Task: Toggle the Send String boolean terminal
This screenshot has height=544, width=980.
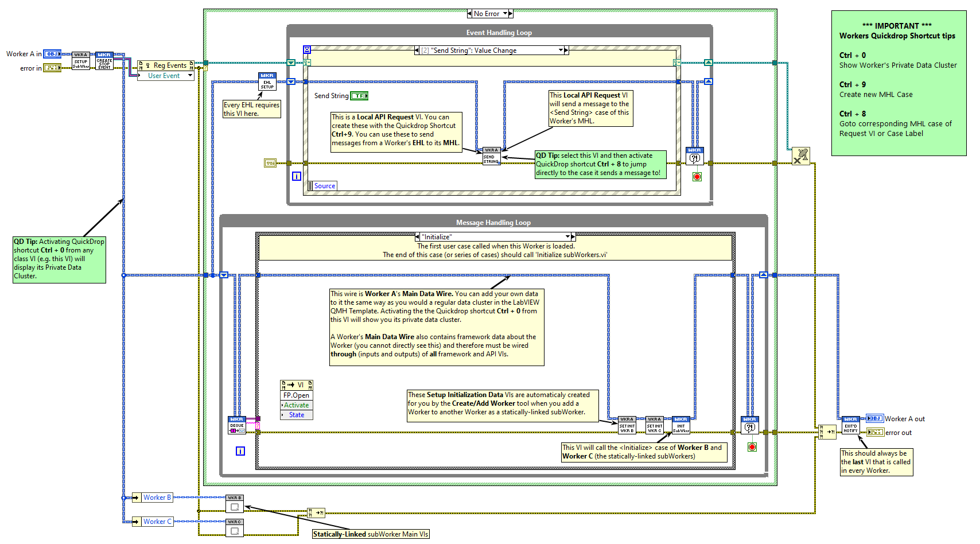Action: pyautogui.click(x=359, y=96)
